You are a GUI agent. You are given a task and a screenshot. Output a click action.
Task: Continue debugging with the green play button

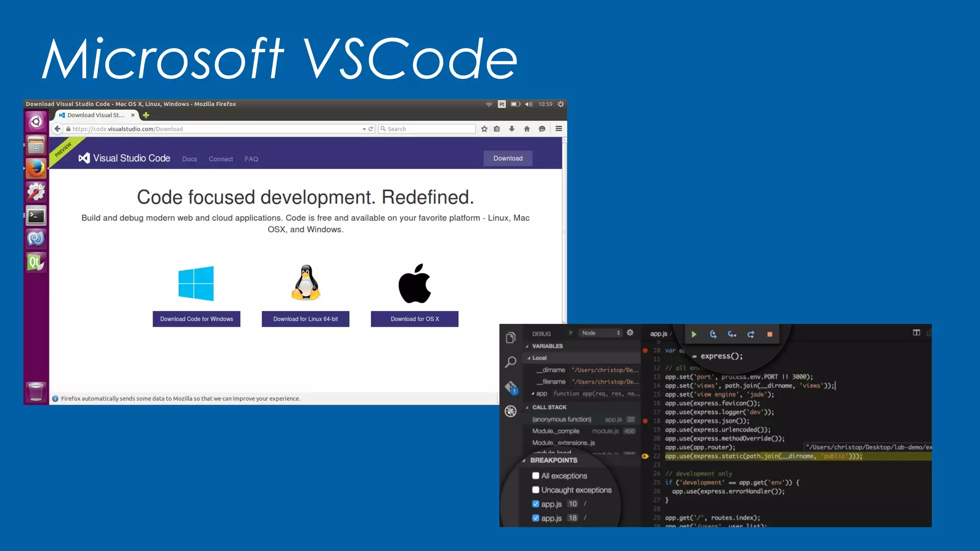pyautogui.click(x=694, y=334)
